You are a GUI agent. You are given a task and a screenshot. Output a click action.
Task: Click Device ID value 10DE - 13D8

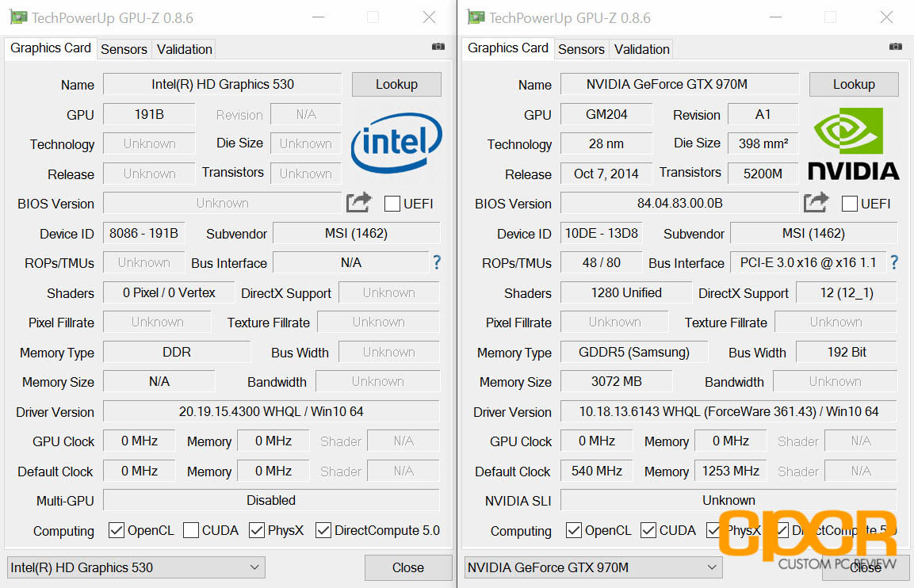(602, 233)
